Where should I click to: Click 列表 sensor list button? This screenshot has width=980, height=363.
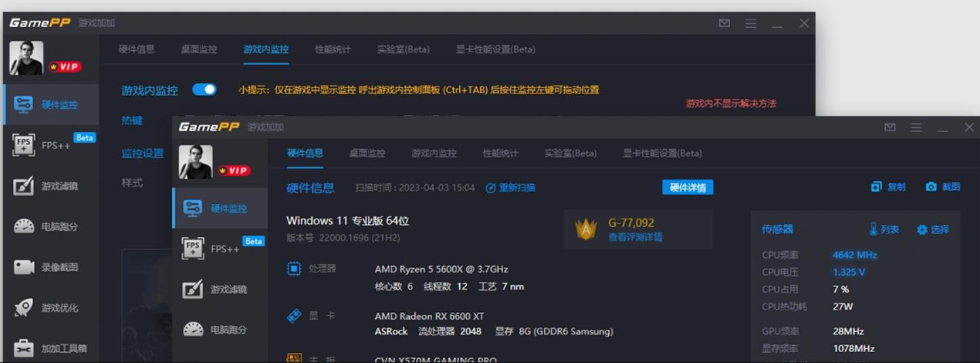tap(884, 230)
